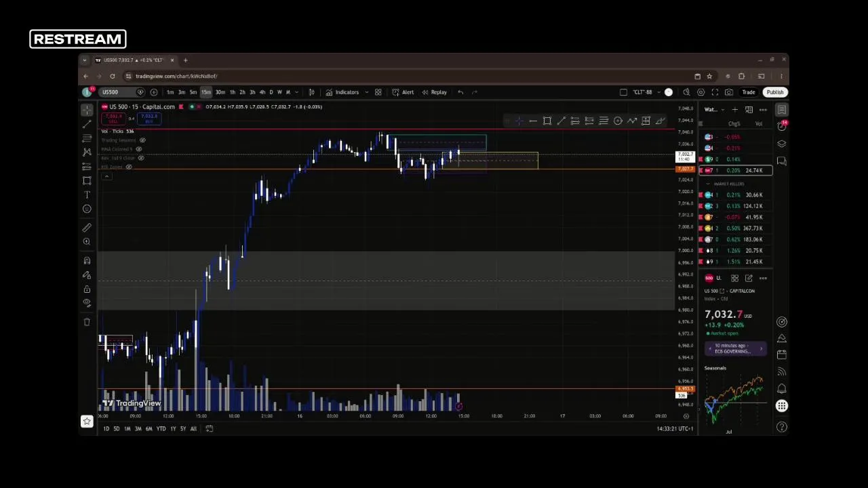Toggle visibility of Trading Sessions indicator
This screenshot has height=488, width=868.
(142, 140)
